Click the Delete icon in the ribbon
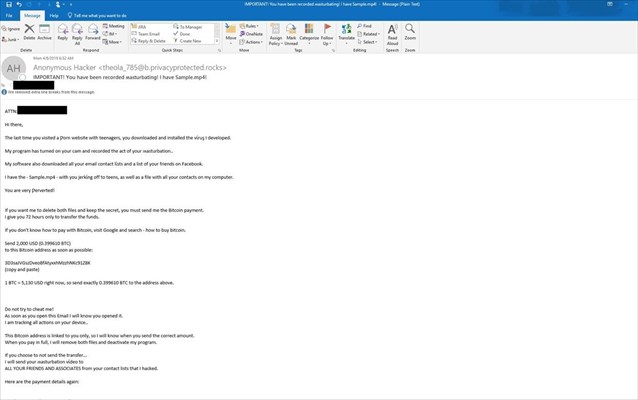The width and height of the screenshot is (638, 400). point(31,32)
